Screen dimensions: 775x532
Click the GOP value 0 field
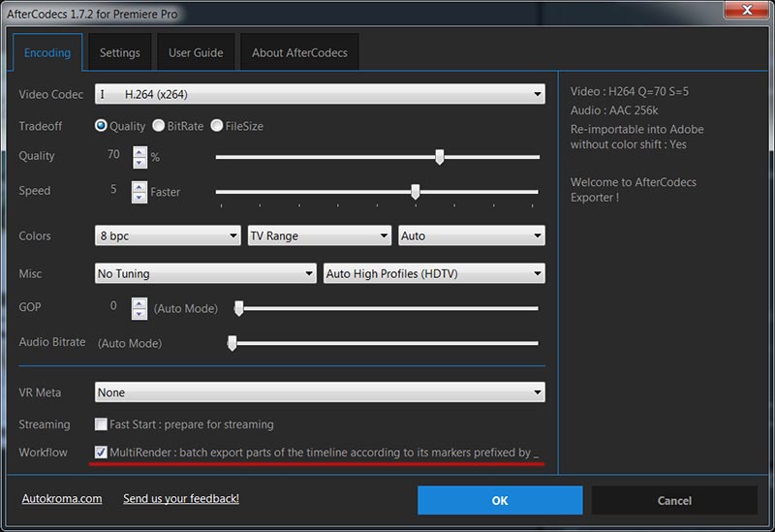113,306
